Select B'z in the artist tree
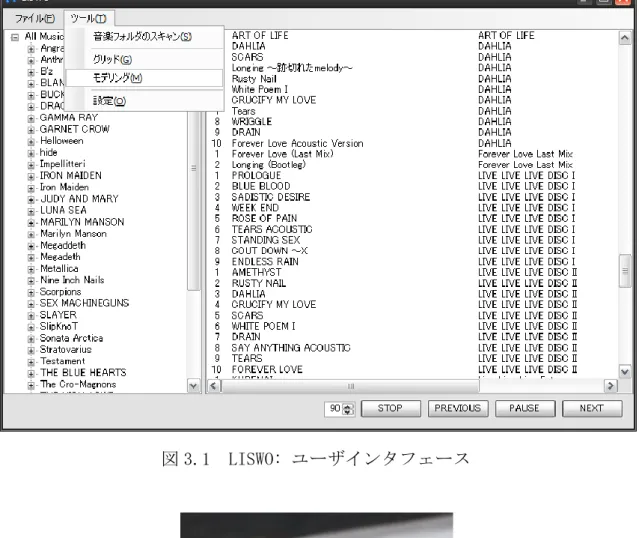The image size is (639, 538). (x=46, y=72)
